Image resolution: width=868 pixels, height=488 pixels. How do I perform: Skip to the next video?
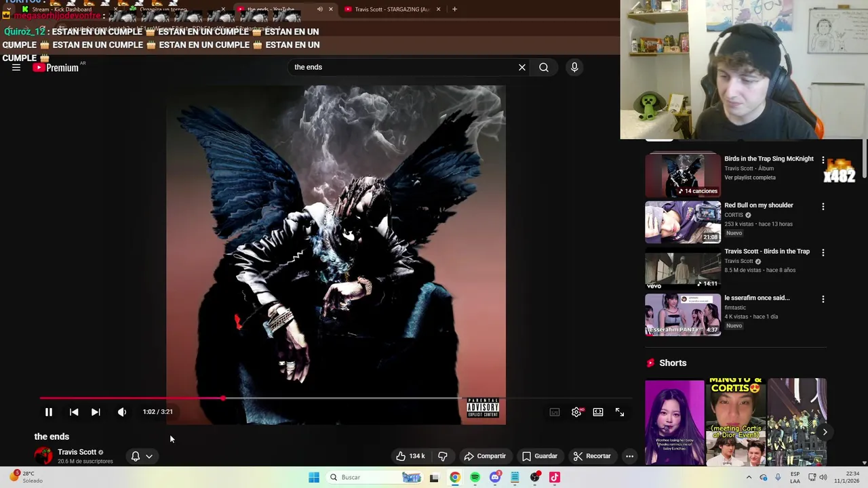coord(96,412)
